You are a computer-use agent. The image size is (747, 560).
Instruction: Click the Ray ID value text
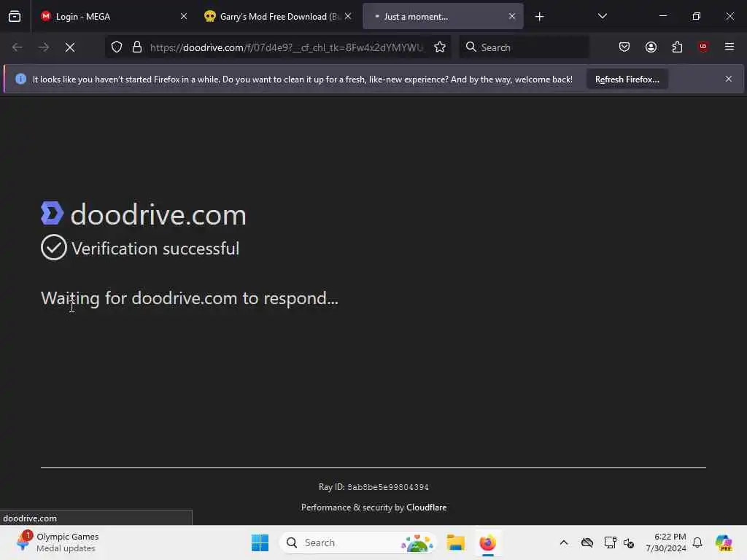(388, 487)
